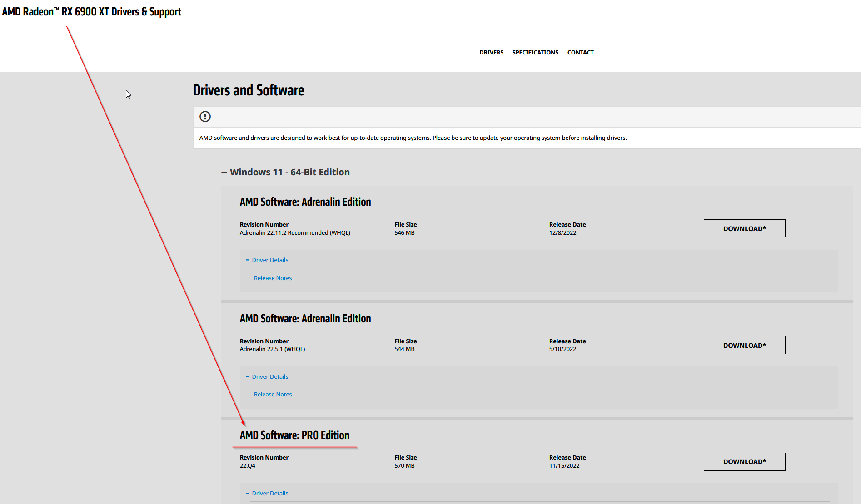Click the release date '11/15/2022'

(564, 466)
